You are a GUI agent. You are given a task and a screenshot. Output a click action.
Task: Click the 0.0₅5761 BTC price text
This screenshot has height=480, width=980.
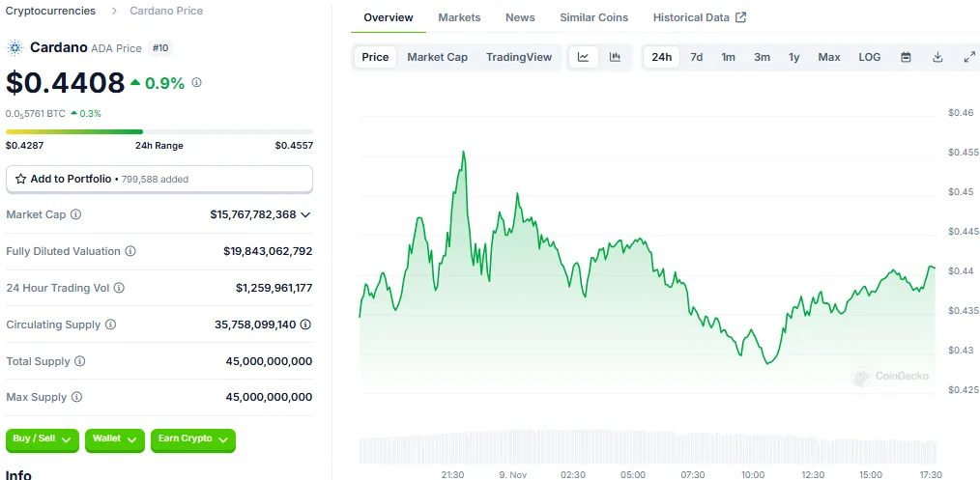coord(35,114)
